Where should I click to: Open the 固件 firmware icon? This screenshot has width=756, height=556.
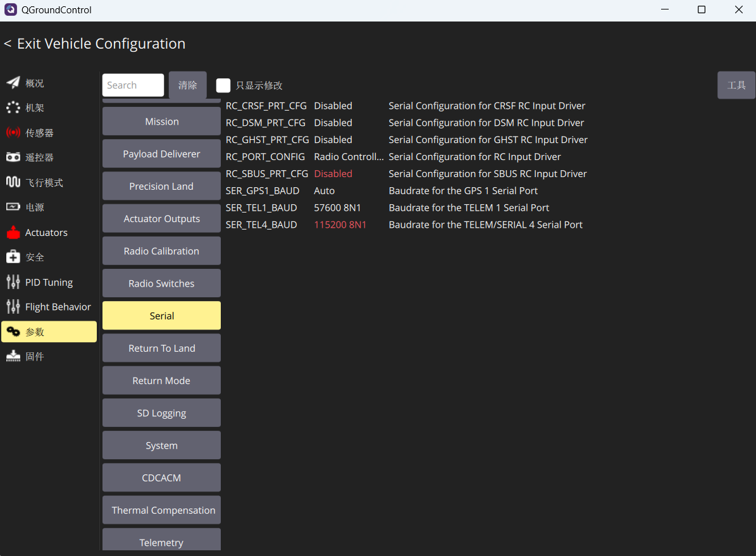13,356
